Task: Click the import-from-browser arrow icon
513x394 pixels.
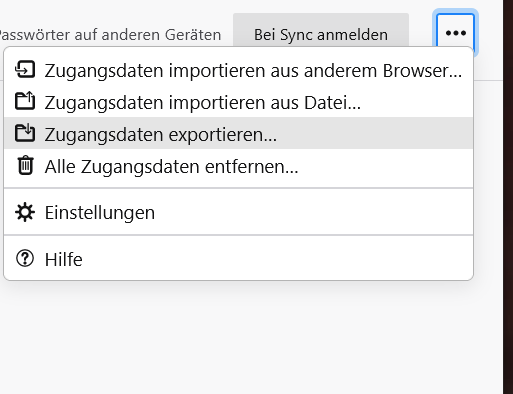Action: [x=25, y=70]
